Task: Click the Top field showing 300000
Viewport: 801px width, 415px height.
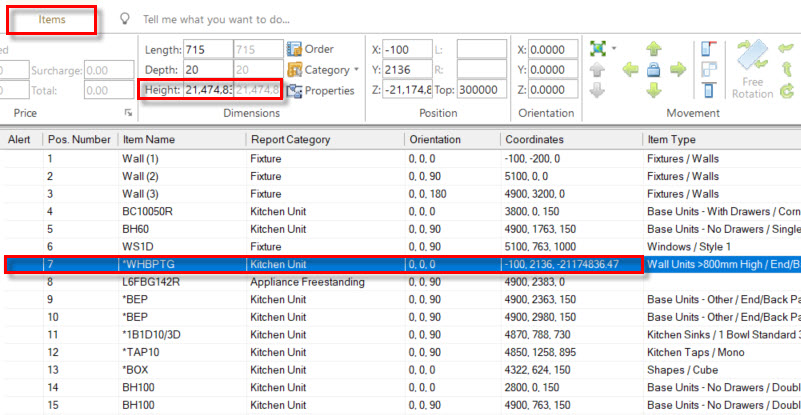Action: [x=481, y=90]
